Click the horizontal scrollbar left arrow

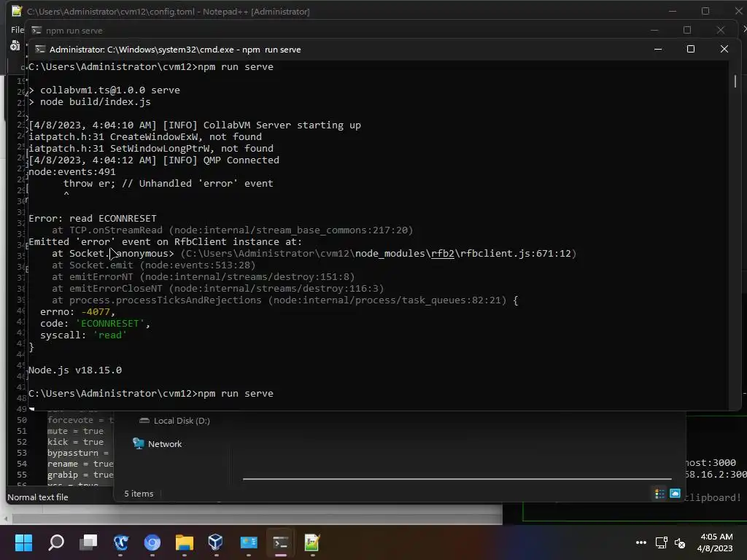click(6, 519)
